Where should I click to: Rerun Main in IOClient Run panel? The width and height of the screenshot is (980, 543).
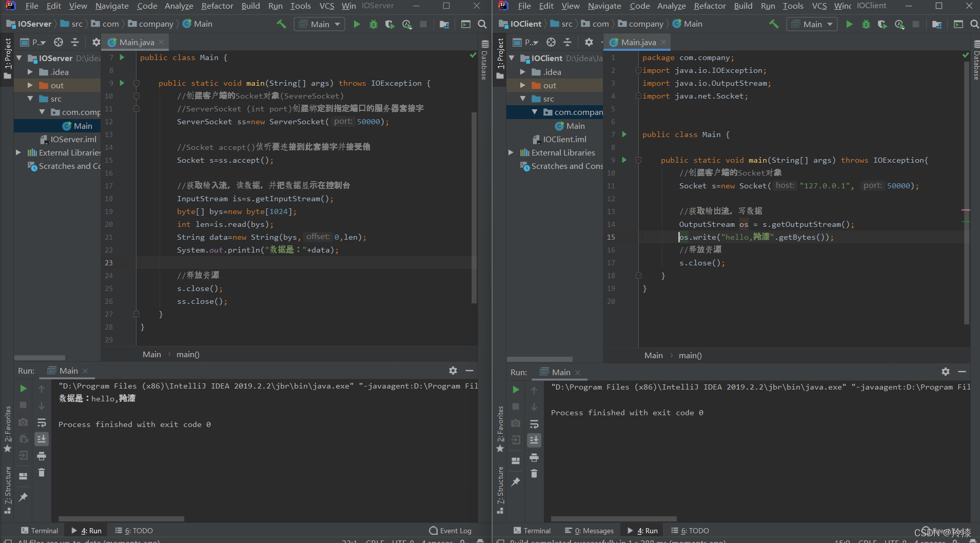point(516,390)
